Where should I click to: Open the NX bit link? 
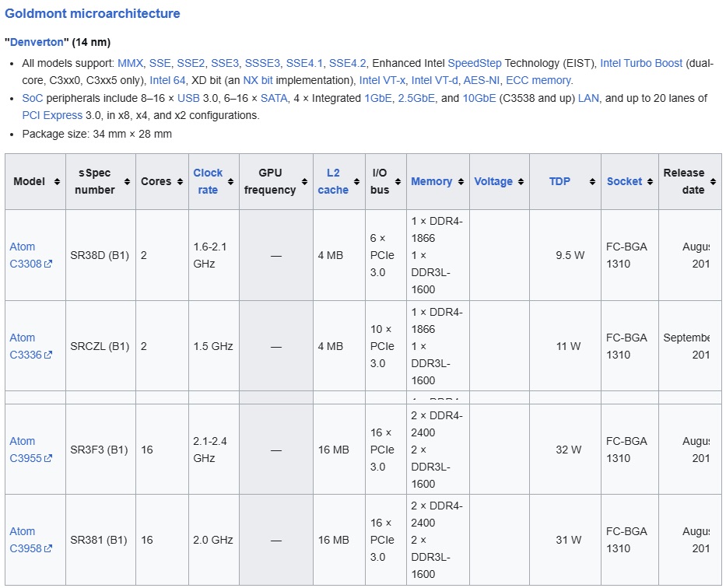coord(258,80)
